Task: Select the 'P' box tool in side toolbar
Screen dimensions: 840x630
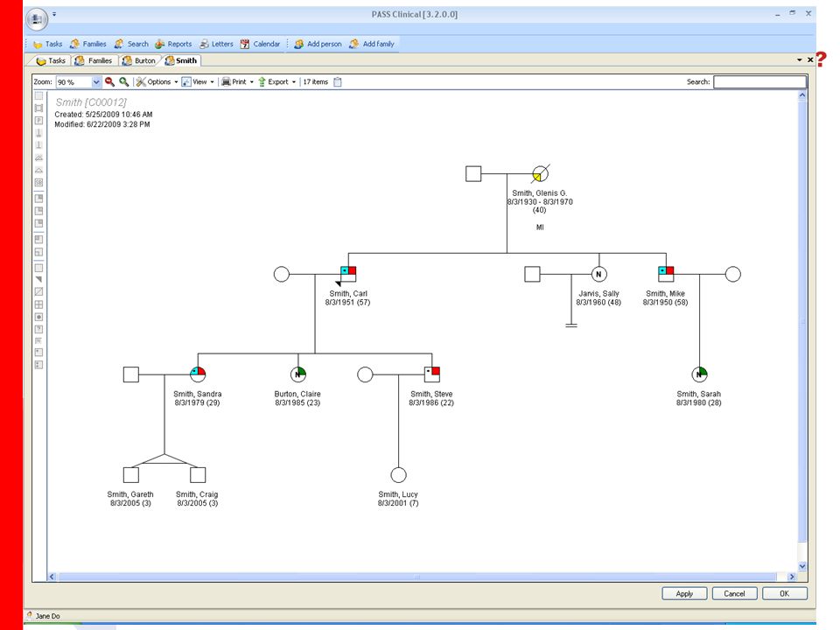Action: [x=38, y=121]
